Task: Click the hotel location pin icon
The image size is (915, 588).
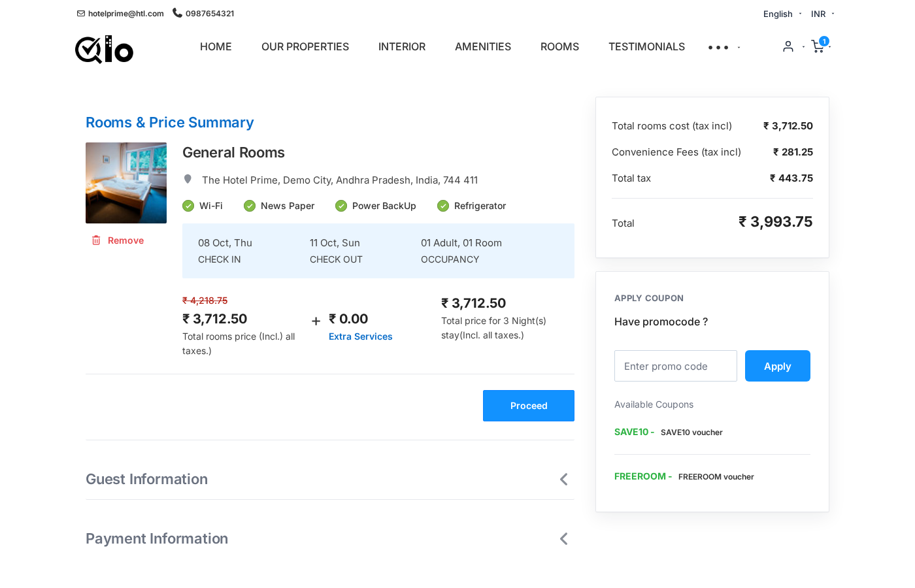Action: pos(188,179)
